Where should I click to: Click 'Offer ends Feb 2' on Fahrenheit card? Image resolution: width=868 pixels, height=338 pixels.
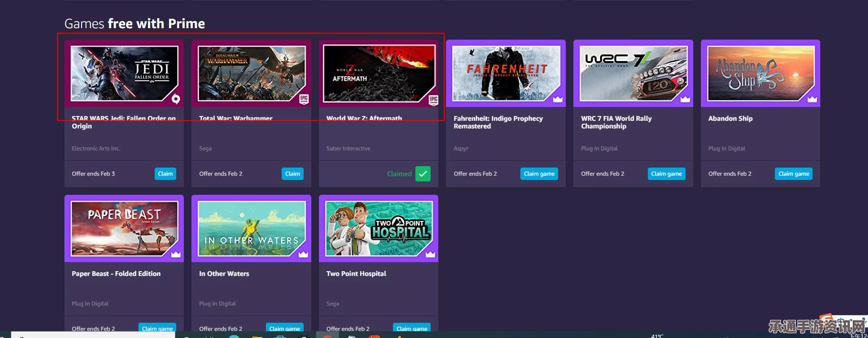[x=475, y=174]
